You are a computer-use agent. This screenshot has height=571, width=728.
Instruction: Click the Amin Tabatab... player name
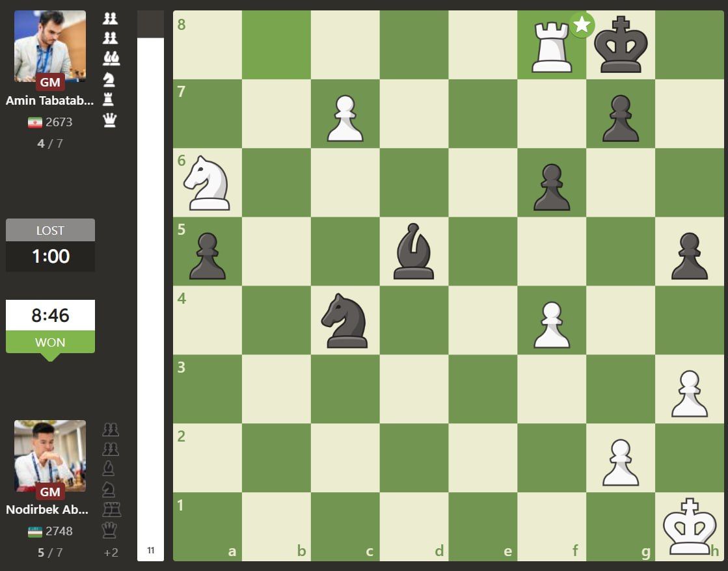pyautogui.click(x=50, y=100)
